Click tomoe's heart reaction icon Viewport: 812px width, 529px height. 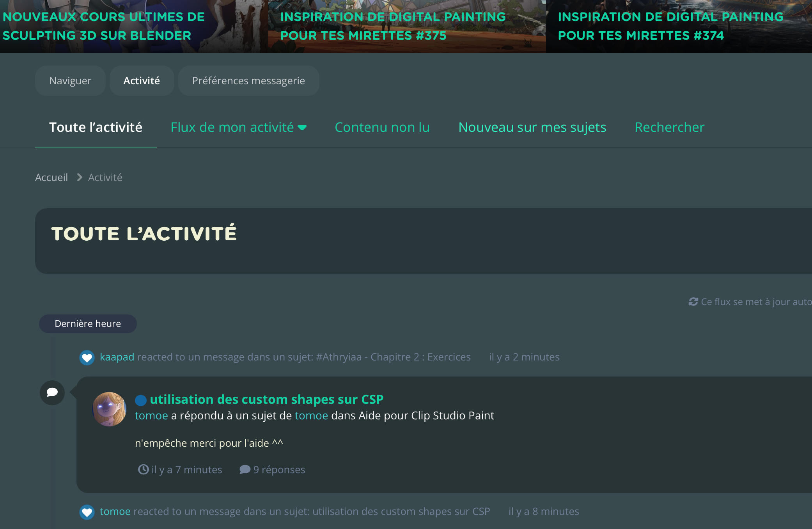(x=87, y=512)
